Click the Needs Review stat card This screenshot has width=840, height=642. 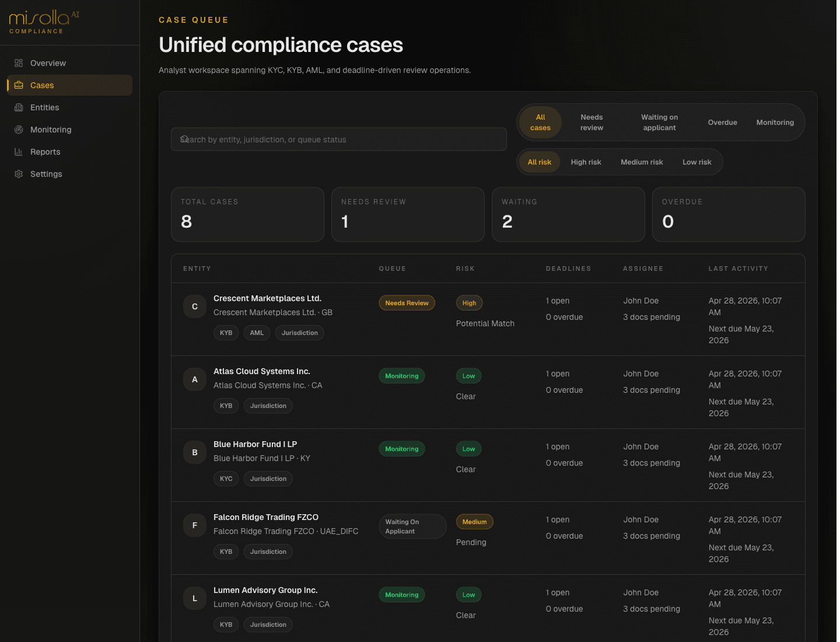pos(408,214)
